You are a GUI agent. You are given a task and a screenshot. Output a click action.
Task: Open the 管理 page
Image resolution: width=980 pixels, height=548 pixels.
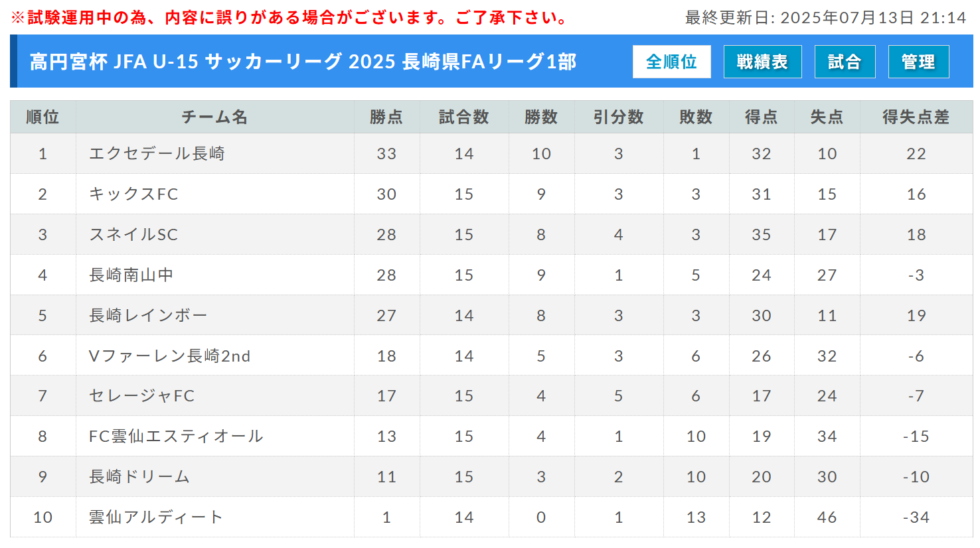[x=918, y=62]
